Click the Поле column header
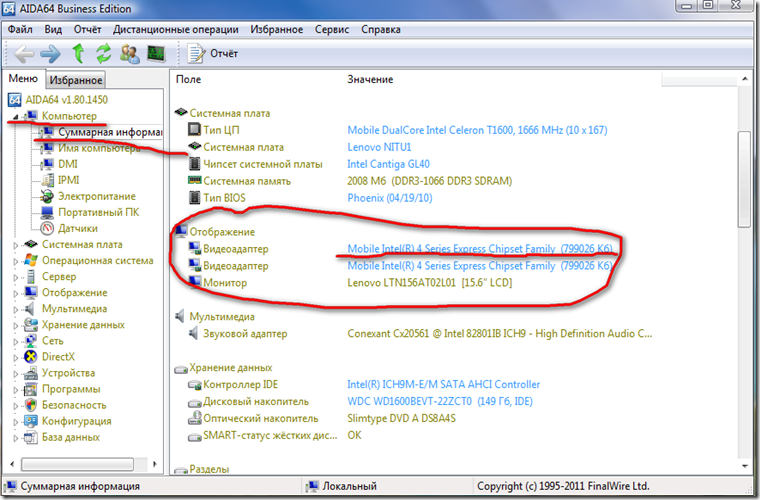This screenshot has width=760, height=500. [189, 79]
